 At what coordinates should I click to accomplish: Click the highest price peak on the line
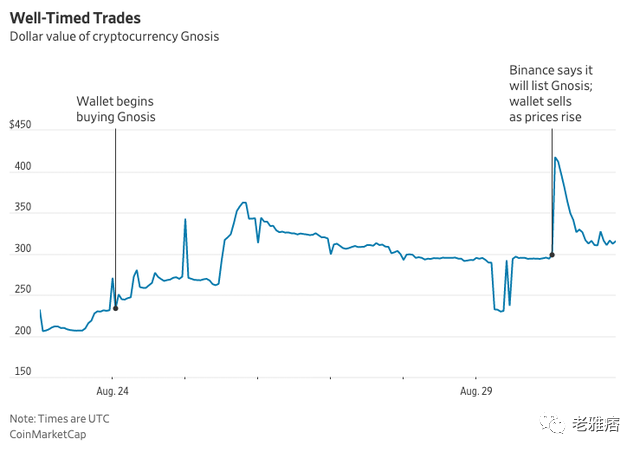tap(555, 158)
